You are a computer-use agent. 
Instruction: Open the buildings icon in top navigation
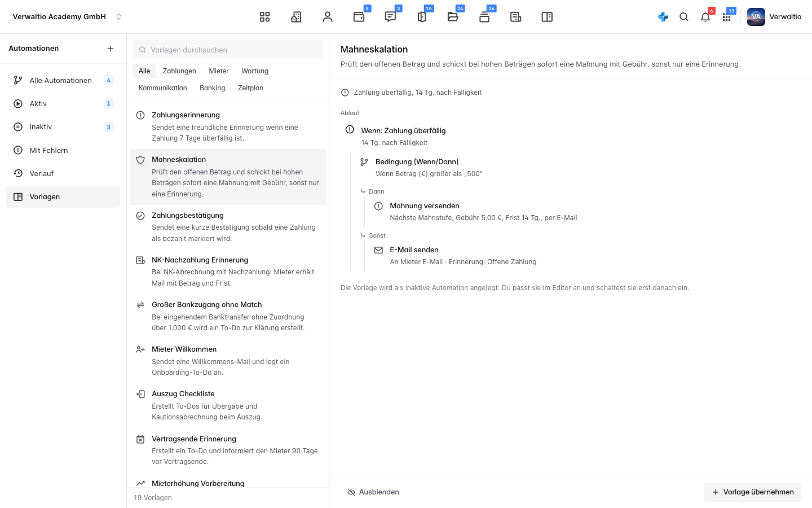pos(296,17)
